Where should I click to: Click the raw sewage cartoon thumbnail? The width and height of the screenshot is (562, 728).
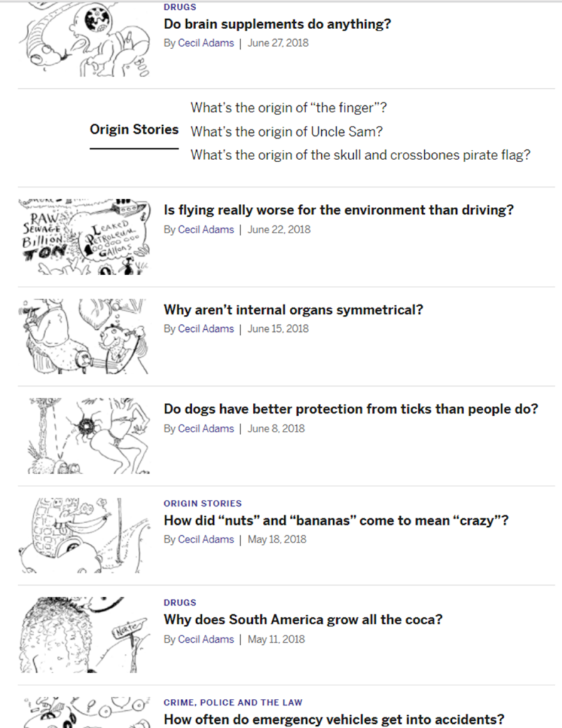click(x=84, y=237)
